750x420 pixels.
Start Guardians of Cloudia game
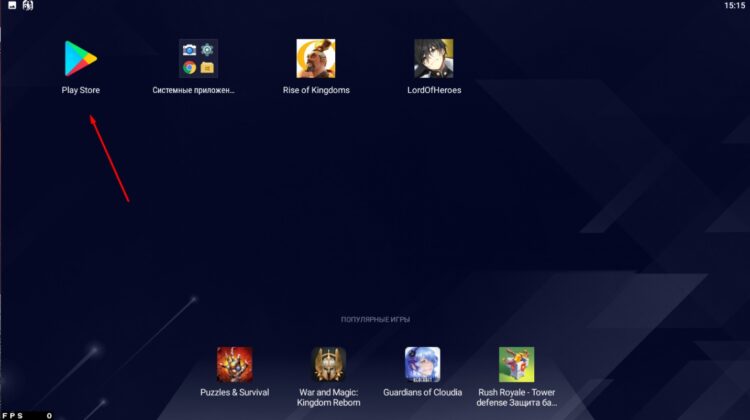[422, 364]
